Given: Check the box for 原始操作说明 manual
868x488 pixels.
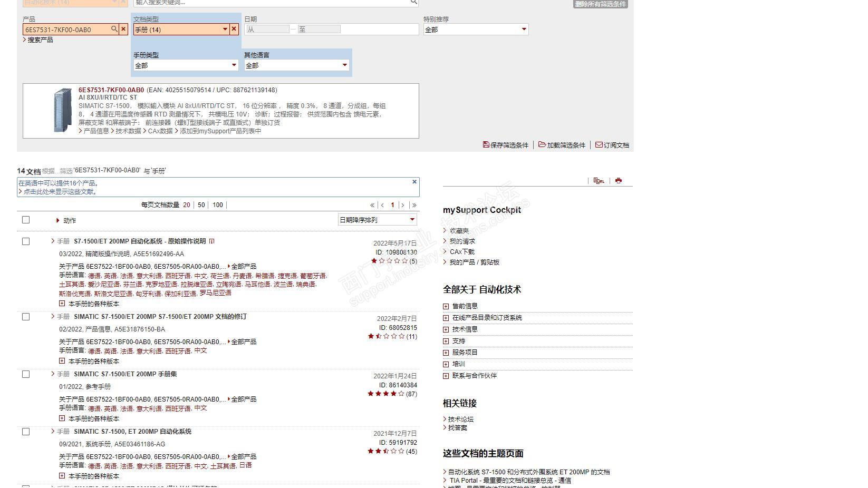Looking at the screenshot, I should tap(26, 241).
